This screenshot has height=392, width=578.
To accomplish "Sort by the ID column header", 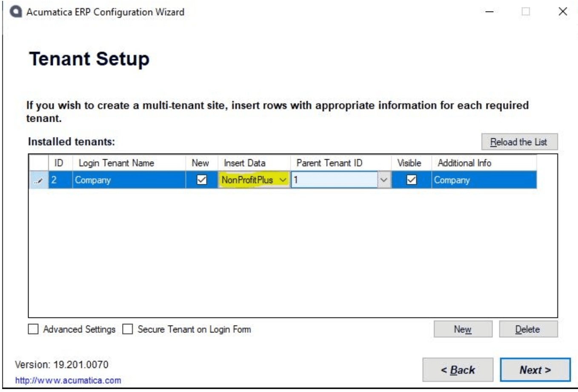I will 60,163.
